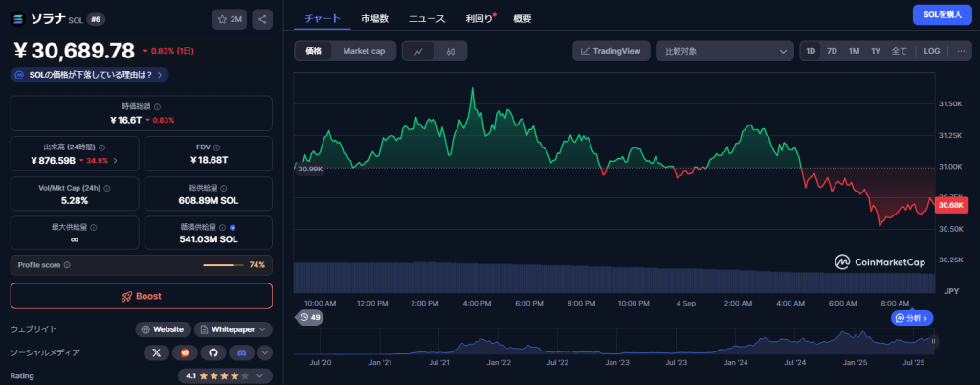Viewport: 980px width, 385px height.
Task: Expand more social media links chevron
Action: [x=265, y=352]
